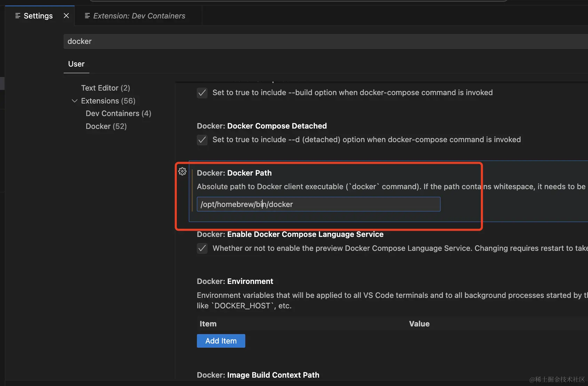The image size is (588, 386).
Task: Focus the settings search box containing docker
Action: [x=313, y=41]
